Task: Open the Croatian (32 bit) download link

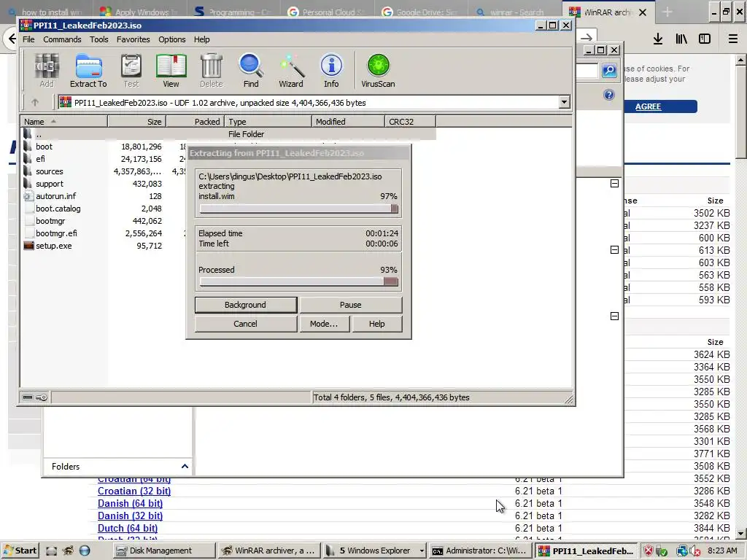Action: click(134, 491)
